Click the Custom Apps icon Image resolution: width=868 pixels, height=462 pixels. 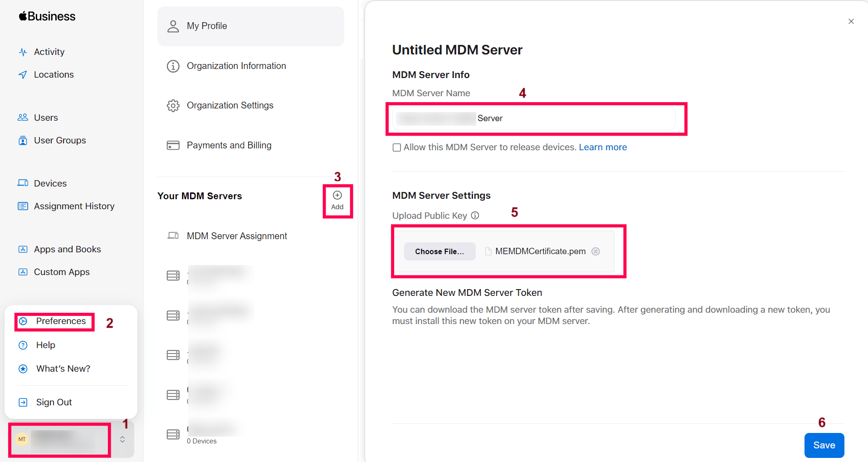click(23, 272)
